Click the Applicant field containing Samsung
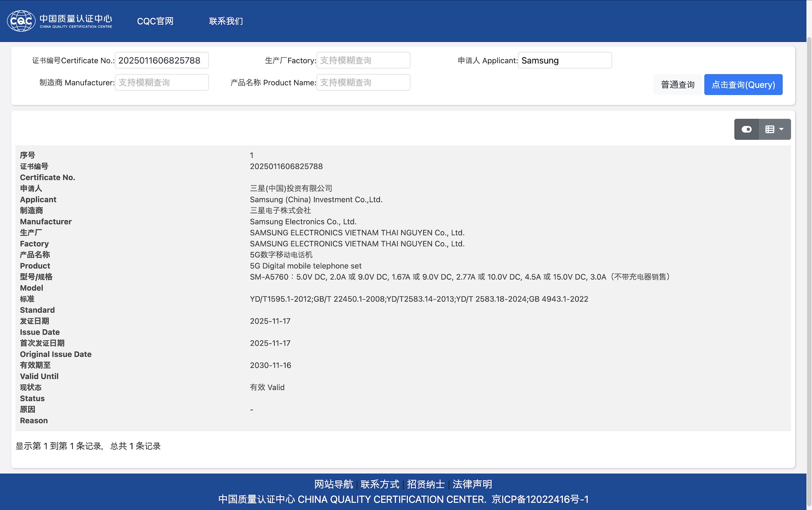The width and height of the screenshot is (812, 510). 565,60
